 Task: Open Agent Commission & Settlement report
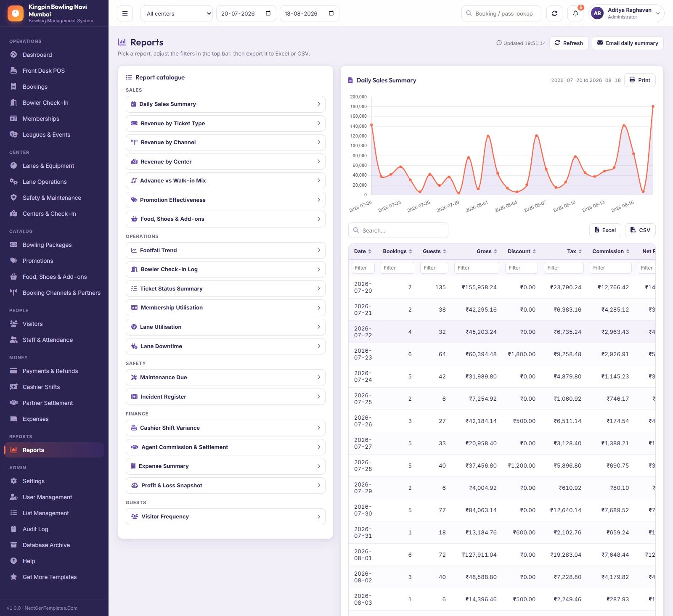pos(225,447)
